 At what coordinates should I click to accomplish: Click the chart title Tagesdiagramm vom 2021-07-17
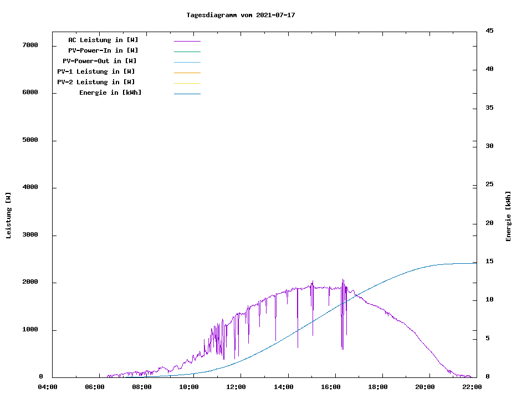coord(241,15)
